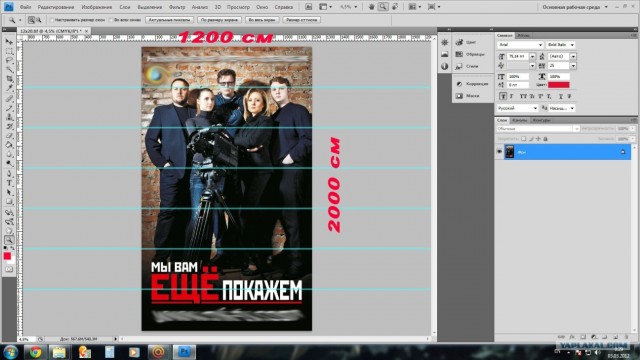Switch to the Контуры tab
Viewport: 640px width, 360px height.
click(542, 120)
